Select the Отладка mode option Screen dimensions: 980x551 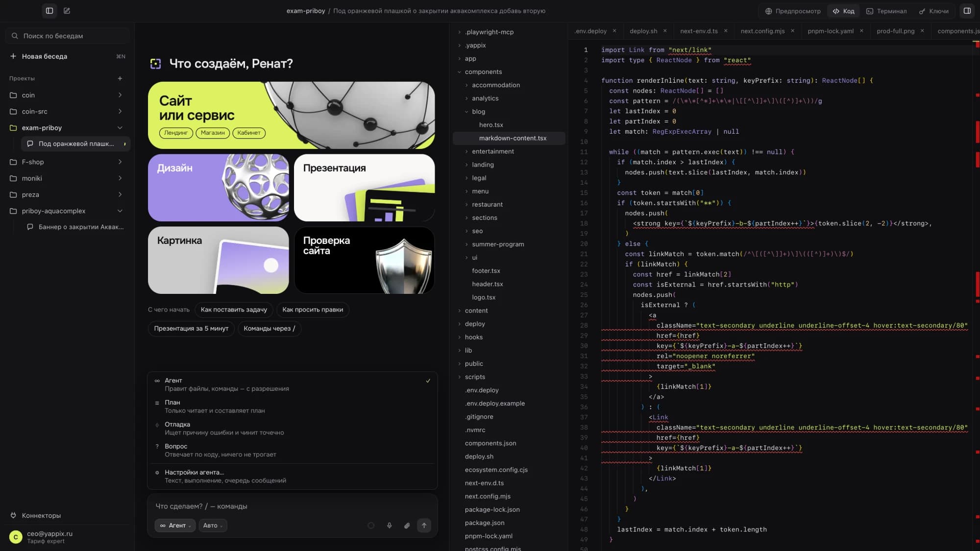[x=292, y=429]
